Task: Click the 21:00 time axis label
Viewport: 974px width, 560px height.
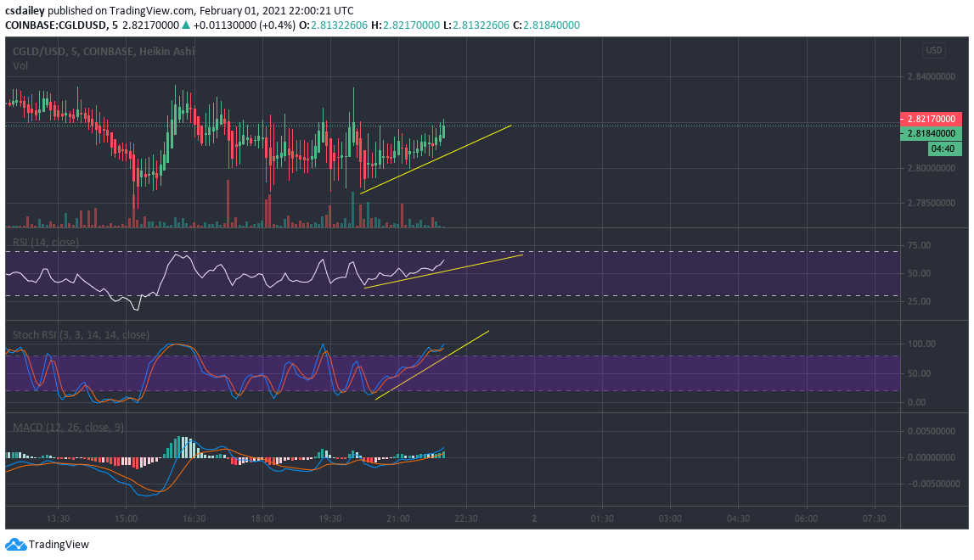Action: point(398,518)
